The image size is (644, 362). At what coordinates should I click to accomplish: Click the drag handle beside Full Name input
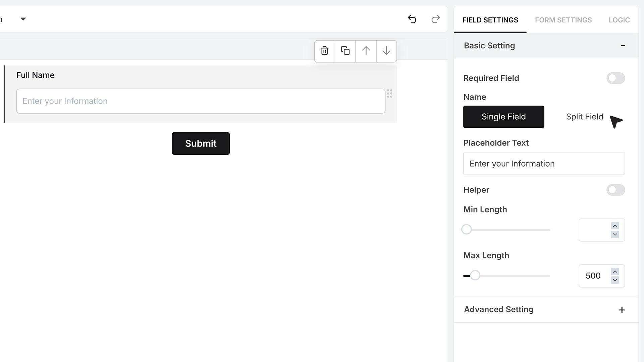click(x=389, y=94)
